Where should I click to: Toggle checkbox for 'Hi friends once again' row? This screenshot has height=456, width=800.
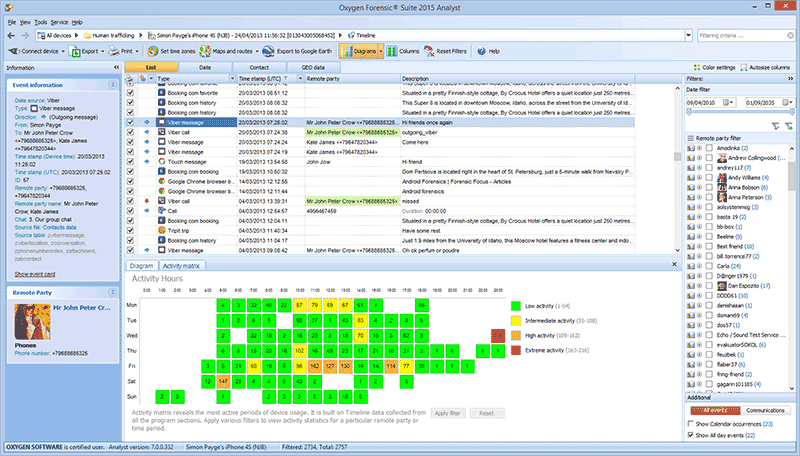tap(131, 122)
